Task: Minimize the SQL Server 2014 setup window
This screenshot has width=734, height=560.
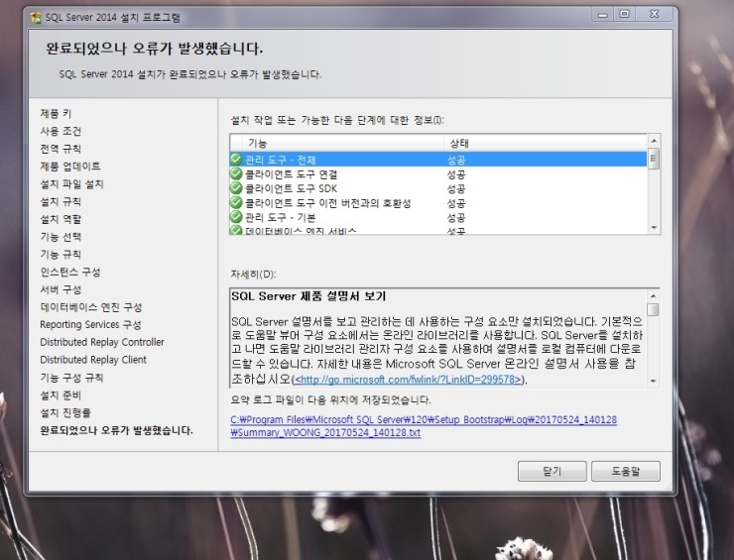Action: 602,15
